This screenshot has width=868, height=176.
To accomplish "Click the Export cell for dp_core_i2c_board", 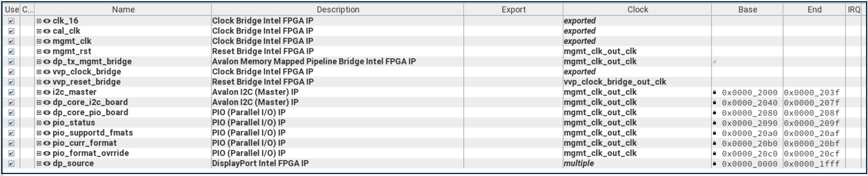I will click(x=513, y=102).
